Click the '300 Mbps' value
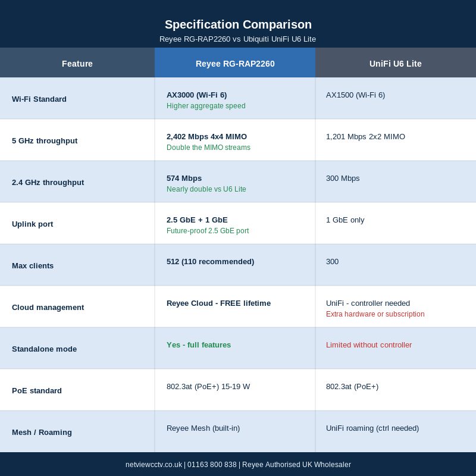Viewport: 476px width, 476px height. pos(343,178)
